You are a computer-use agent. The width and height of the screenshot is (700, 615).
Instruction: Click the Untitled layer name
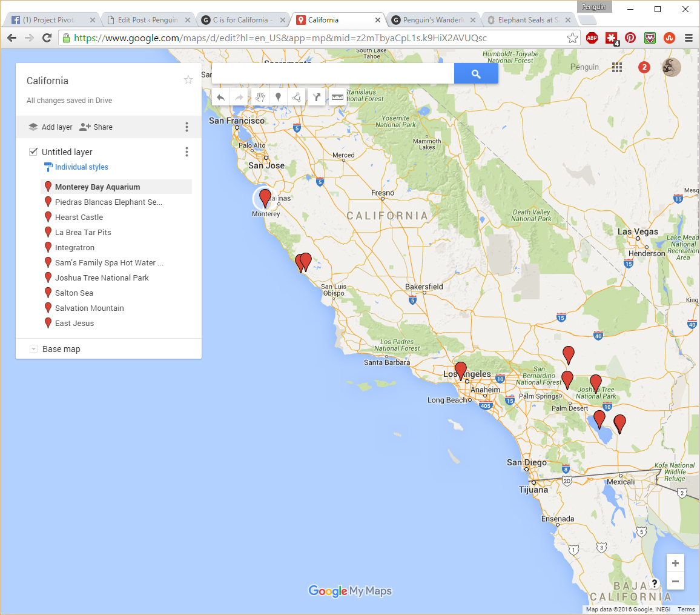click(x=67, y=152)
